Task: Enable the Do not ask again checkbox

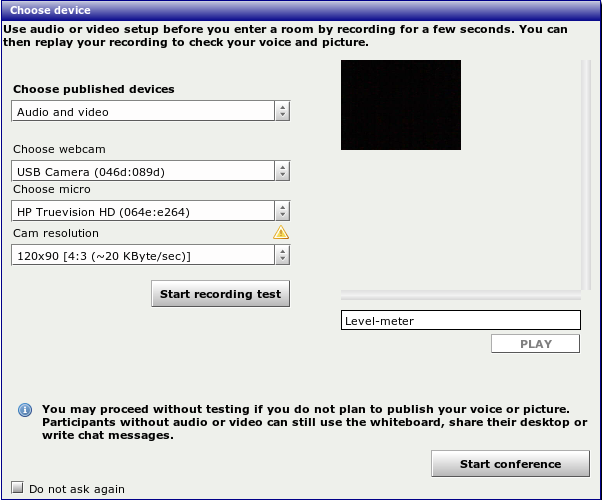Action: [x=16, y=489]
